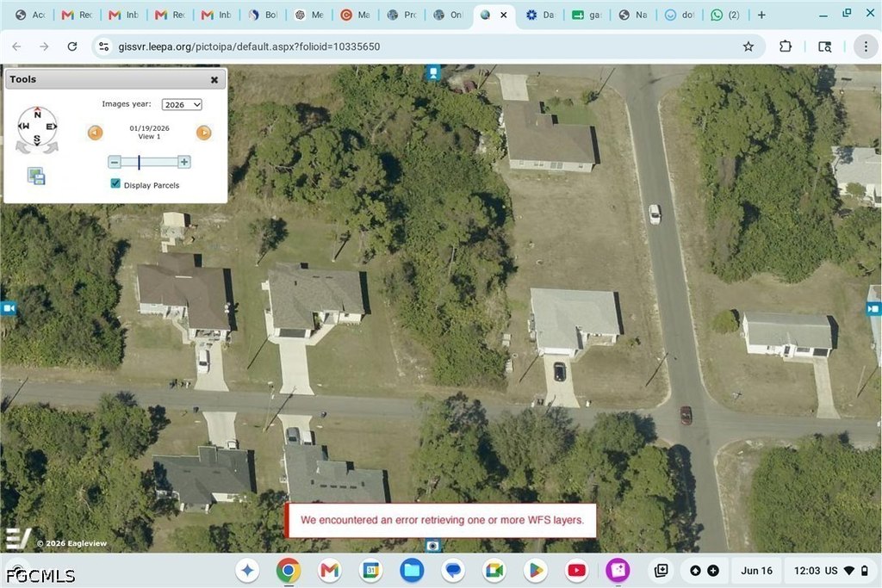The height and width of the screenshot is (588, 882).
Task: Open the street view marker at map top
Action: pos(433,72)
